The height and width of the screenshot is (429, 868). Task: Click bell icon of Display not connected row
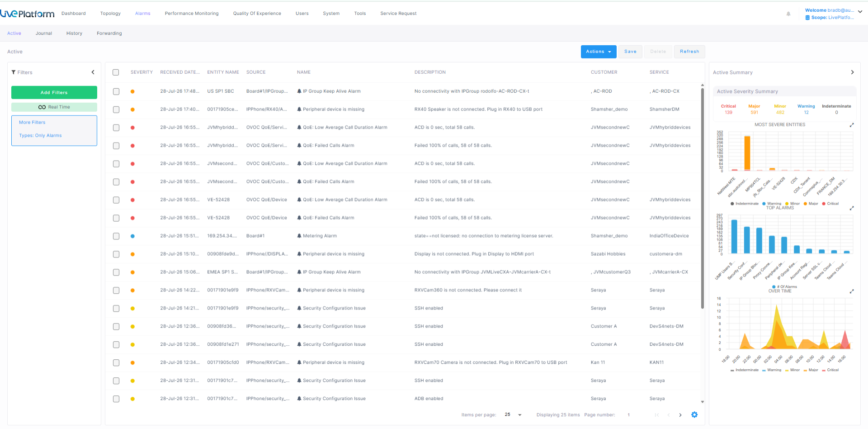point(299,254)
